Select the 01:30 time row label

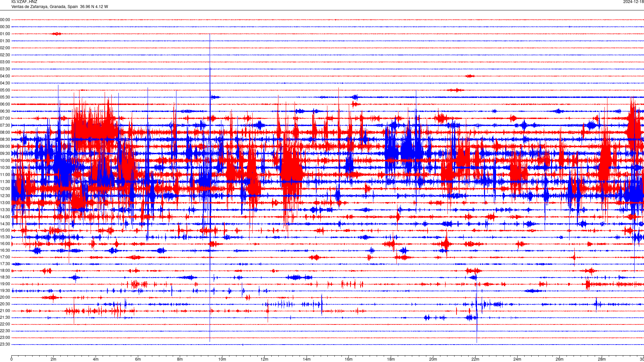(5, 41)
